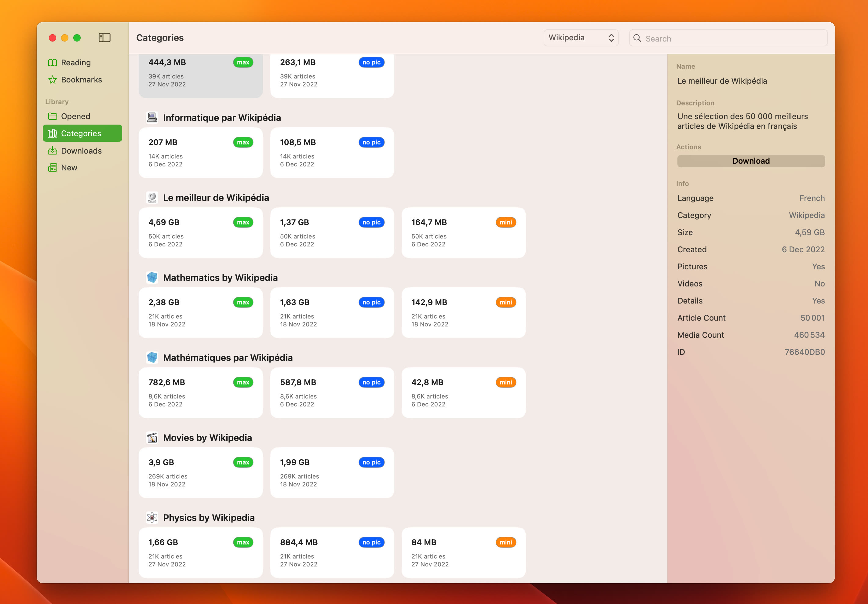Screen dimensions: 868x604
Task: Click the Download button for Le meilleur de Wikipédia
Action: 750,161
